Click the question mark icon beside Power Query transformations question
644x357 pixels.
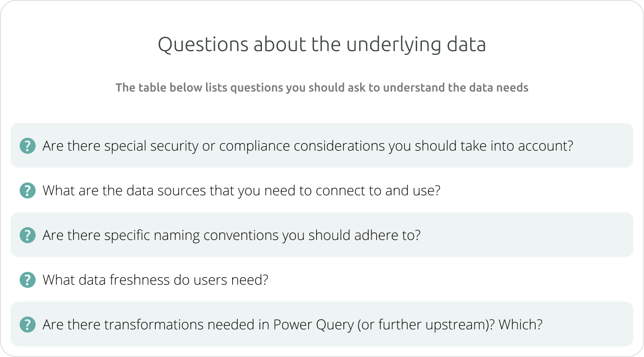(27, 325)
